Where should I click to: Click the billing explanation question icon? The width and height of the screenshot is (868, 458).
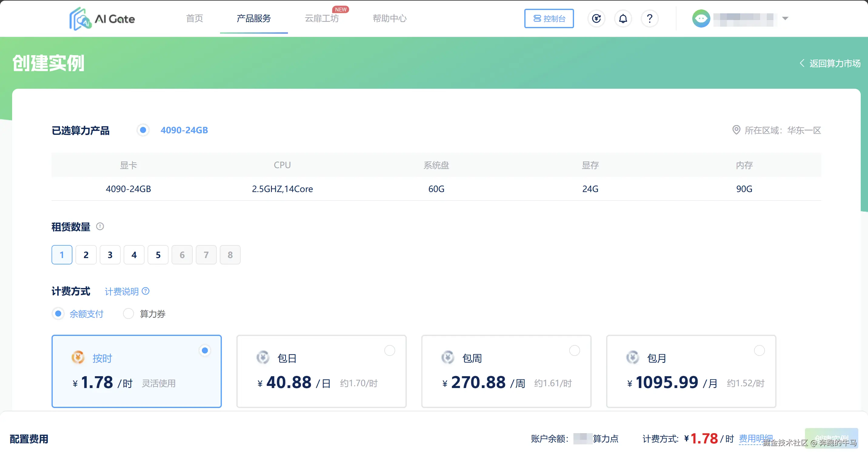(145, 291)
